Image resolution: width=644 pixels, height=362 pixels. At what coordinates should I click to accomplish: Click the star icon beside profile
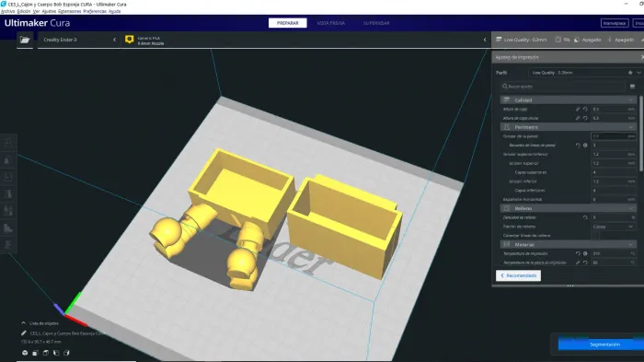[x=630, y=73]
